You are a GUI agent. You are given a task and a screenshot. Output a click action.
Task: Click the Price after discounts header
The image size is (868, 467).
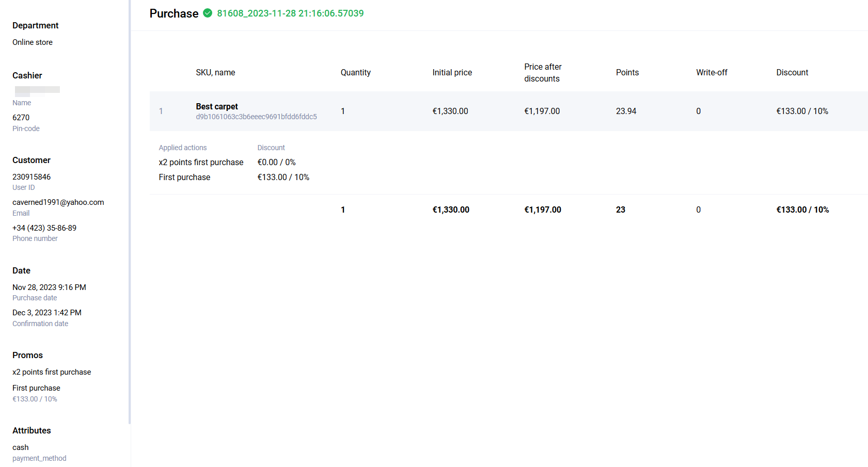coord(542,73)
